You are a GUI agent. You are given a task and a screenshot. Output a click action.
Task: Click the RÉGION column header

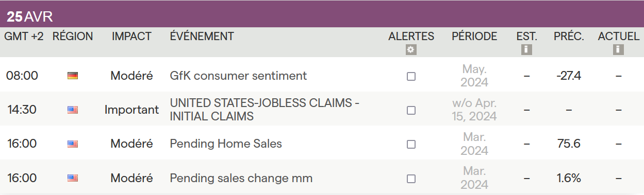pyautogui.click(x=73, y=37)
